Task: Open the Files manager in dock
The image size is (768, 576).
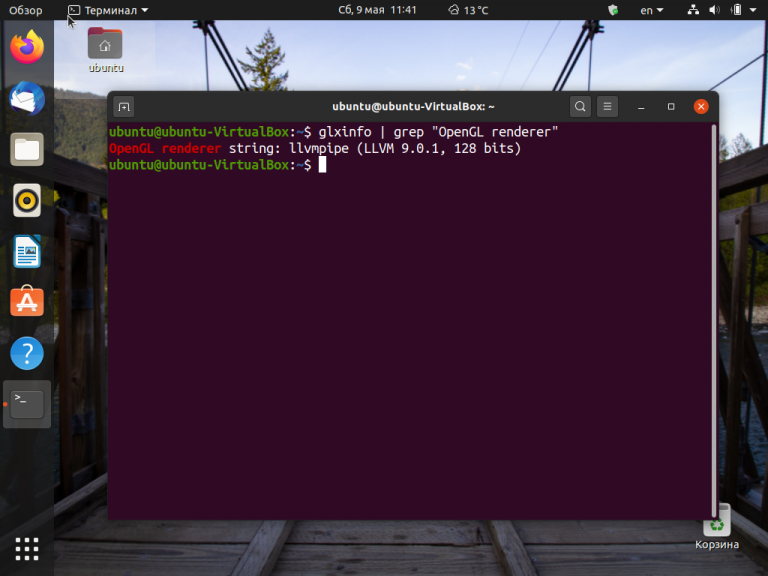Action: 27,150
